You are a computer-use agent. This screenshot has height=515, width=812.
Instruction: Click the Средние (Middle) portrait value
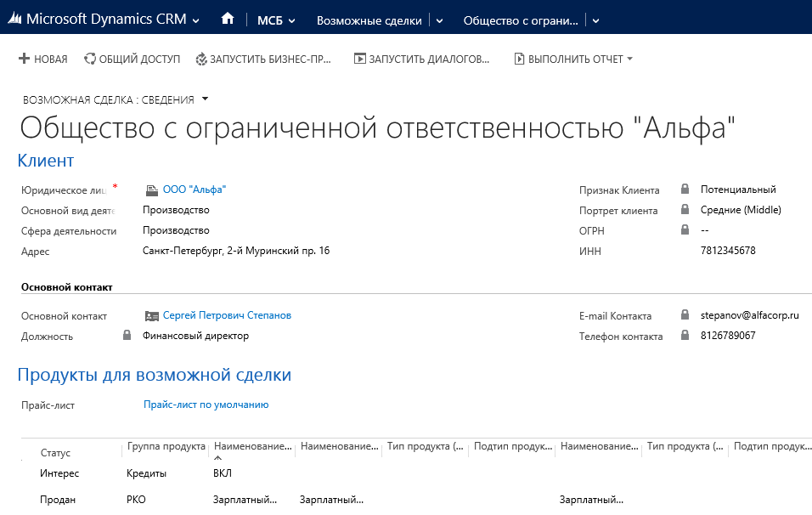click(x=741, y=210)
